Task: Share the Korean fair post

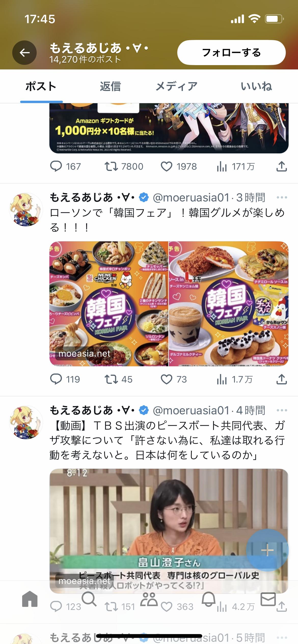Action: point(281,379)
